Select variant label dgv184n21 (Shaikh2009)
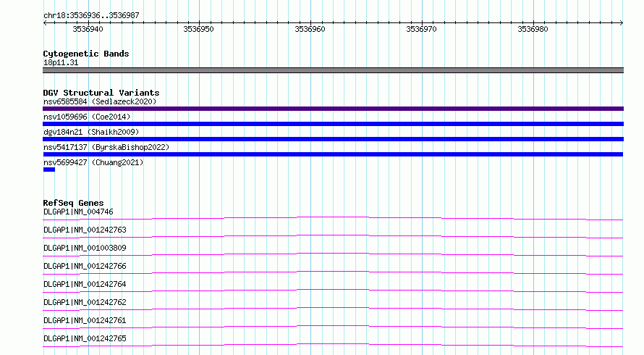 click(x=91, y=132)
